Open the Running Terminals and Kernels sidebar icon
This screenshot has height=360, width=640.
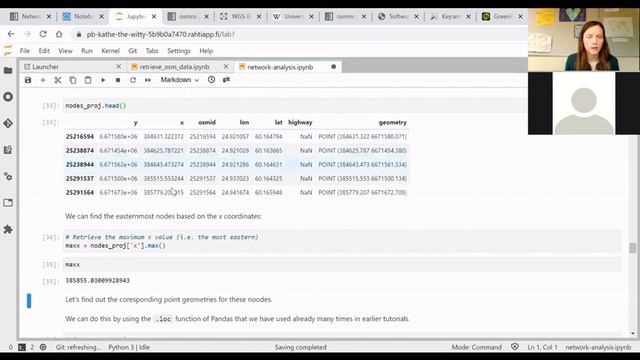click(x=8, y=97)
